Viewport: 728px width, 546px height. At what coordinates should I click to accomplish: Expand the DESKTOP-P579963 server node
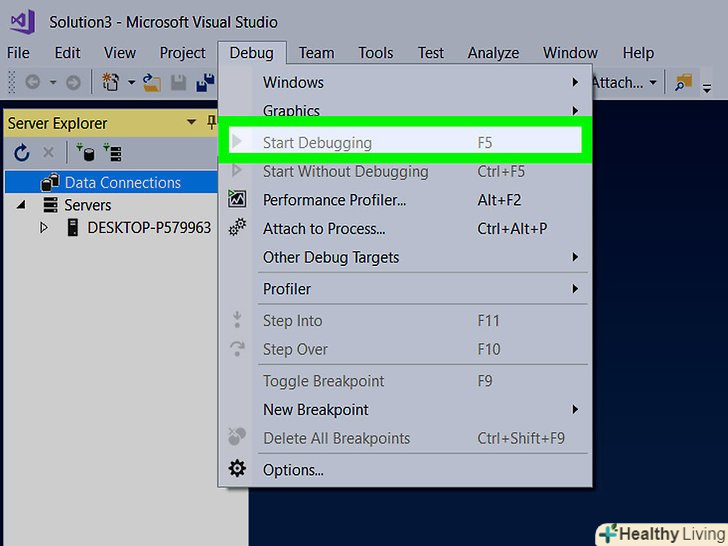point(44,228)
